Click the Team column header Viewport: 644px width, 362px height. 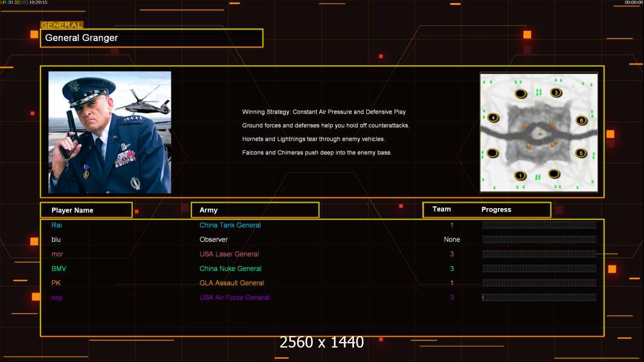click(442, 209)
